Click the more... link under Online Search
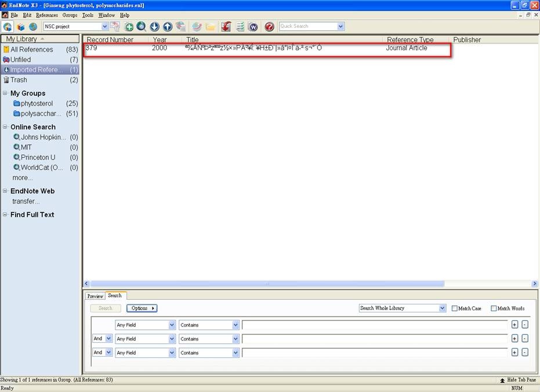This screenshot has height=392, width=540. click(23, 177)
